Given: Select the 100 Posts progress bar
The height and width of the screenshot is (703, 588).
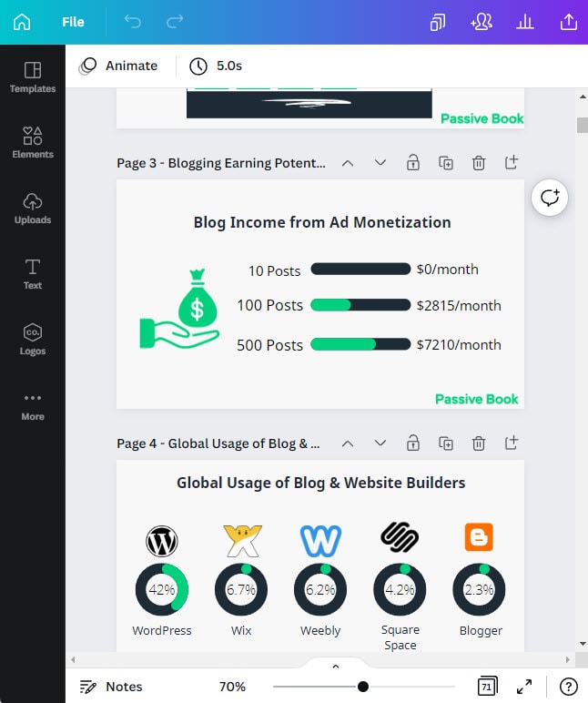Looking at the screenshot, I should (x=360, y=305).
